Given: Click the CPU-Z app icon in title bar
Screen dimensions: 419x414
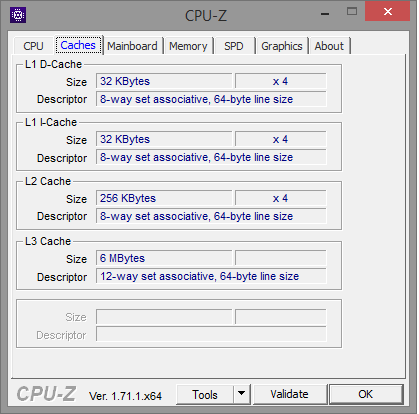Looking at the screenshot, I should coord(18,15).
